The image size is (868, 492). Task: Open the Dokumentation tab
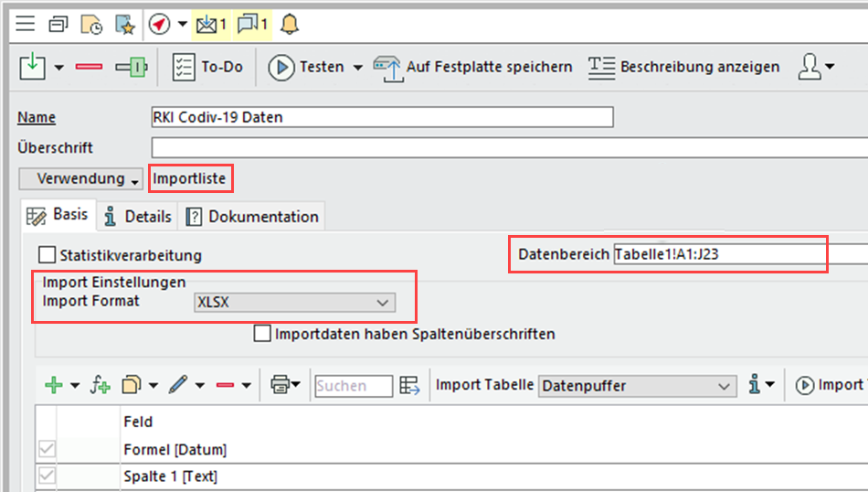pyautogui.click(x=252, y=217)
